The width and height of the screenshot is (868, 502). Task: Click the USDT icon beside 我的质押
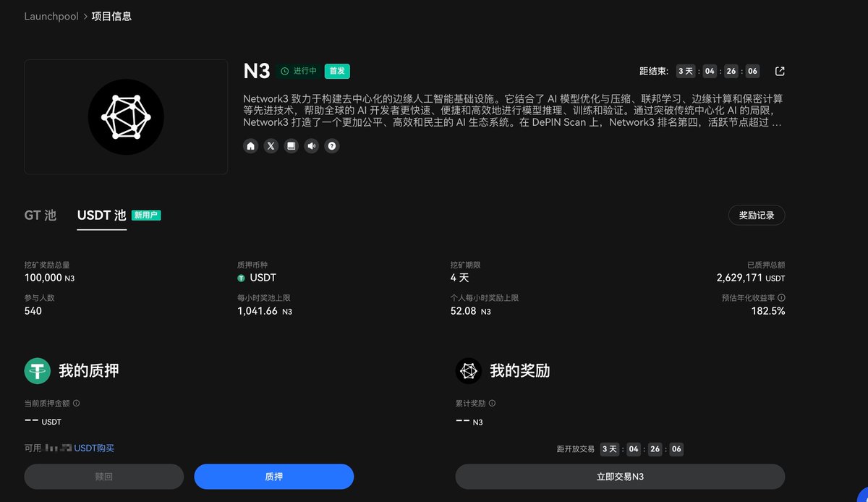[37, 370]
